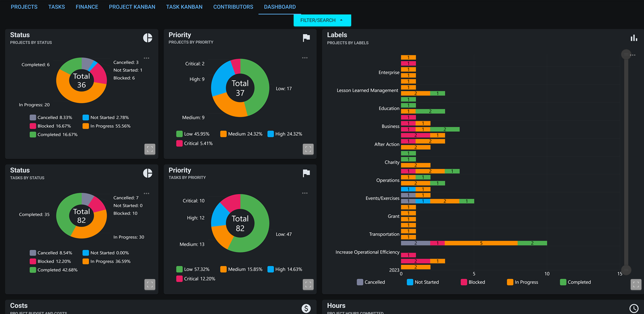Click the pie chart icon on Projects Status card
644x314 pixels.
pos(147,38)
